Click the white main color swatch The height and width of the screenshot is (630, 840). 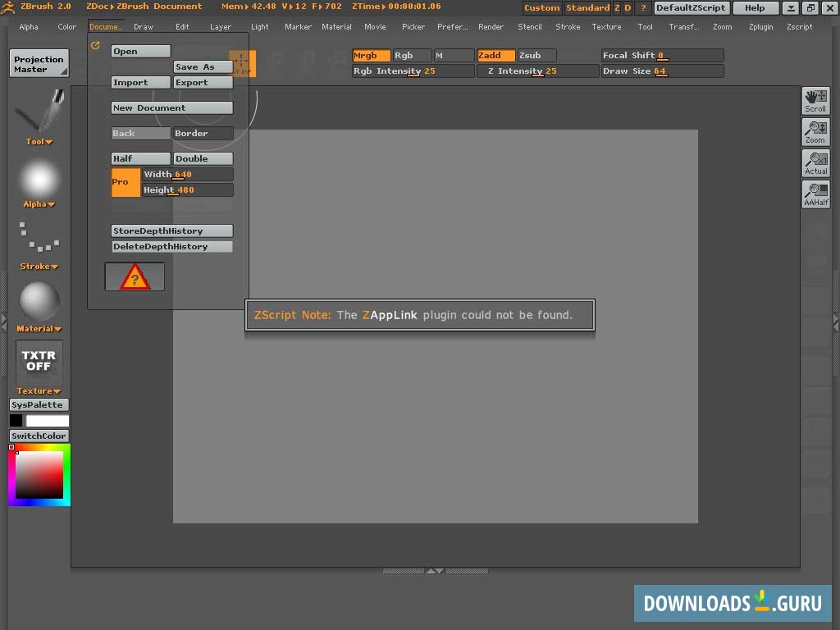(47, 421)
